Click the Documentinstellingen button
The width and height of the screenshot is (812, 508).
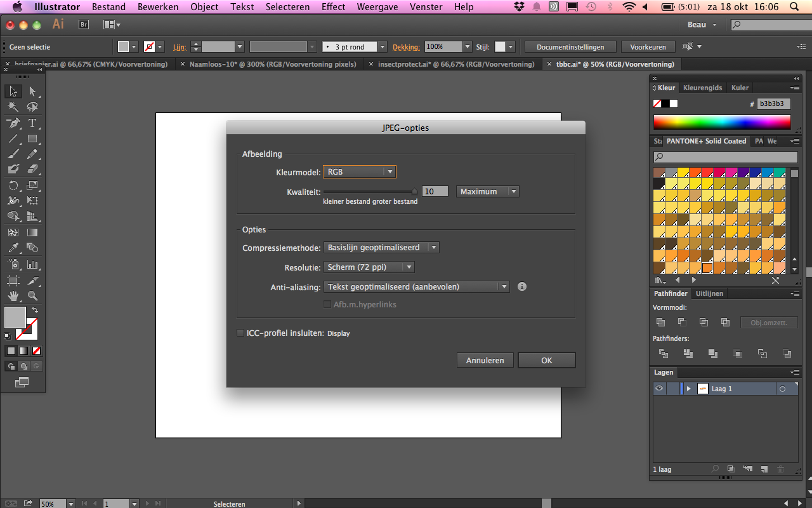pyautogui.click(x=570, y=47)
